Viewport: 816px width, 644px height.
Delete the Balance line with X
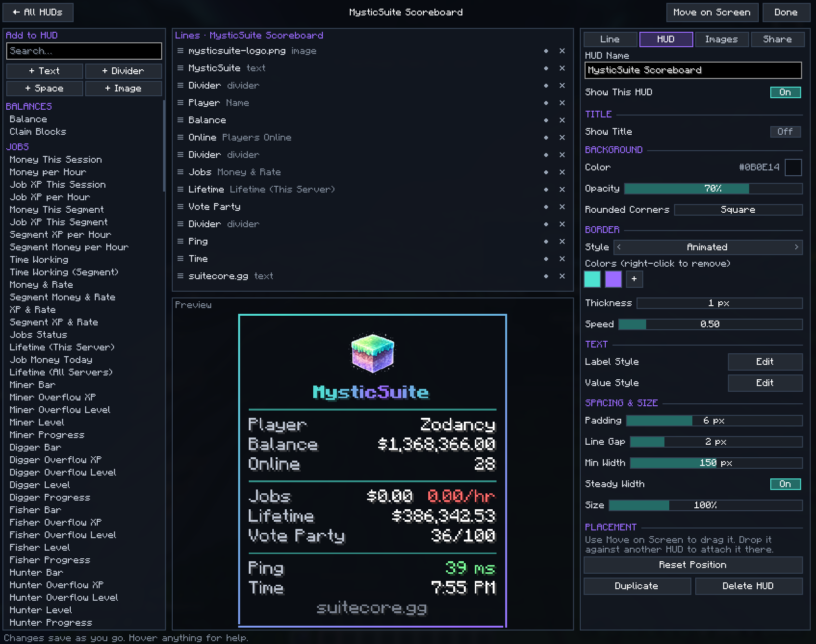(562, 120)
